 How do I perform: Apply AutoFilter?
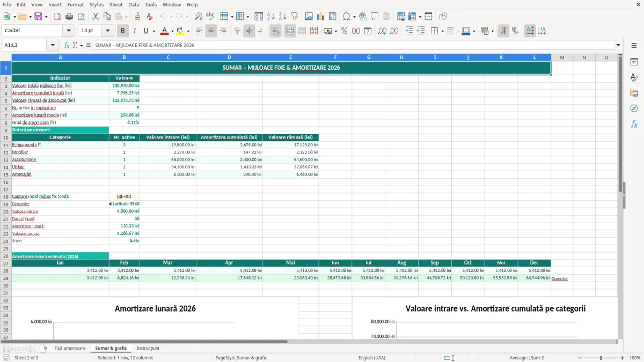coord(295,17)
